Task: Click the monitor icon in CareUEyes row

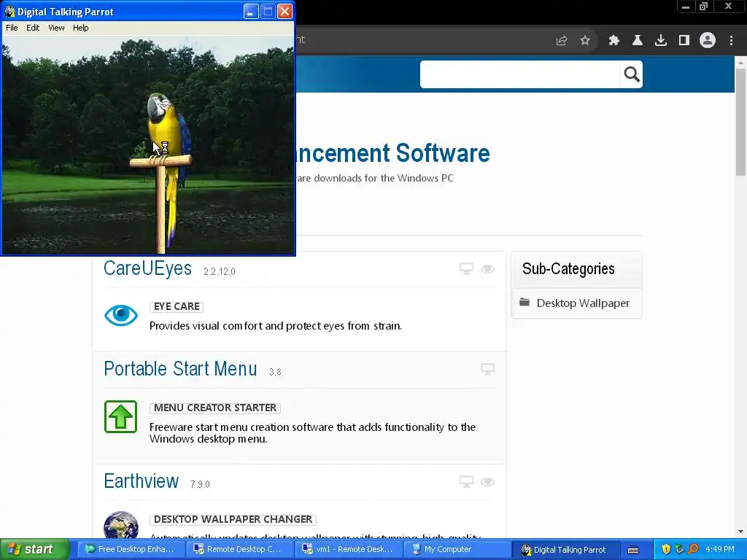Action: pyautogui.click(x=466, y=268)
